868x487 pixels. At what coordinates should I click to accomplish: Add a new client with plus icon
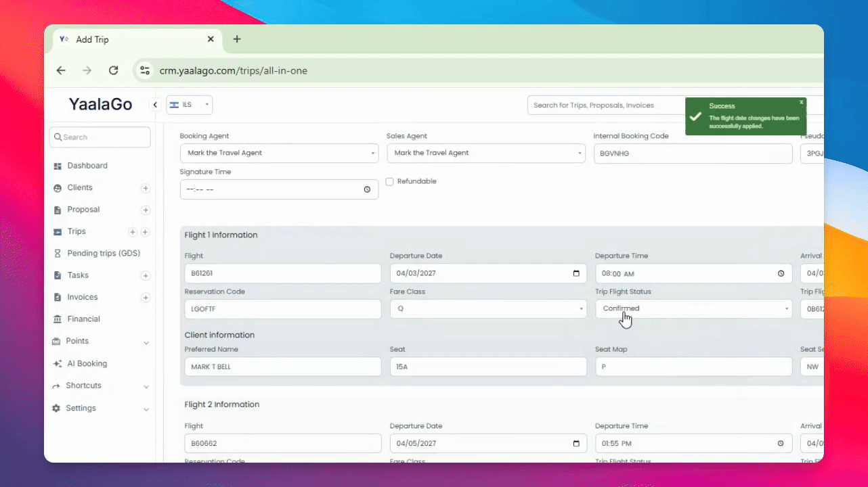pyautogui.click(x=145, y=188)
